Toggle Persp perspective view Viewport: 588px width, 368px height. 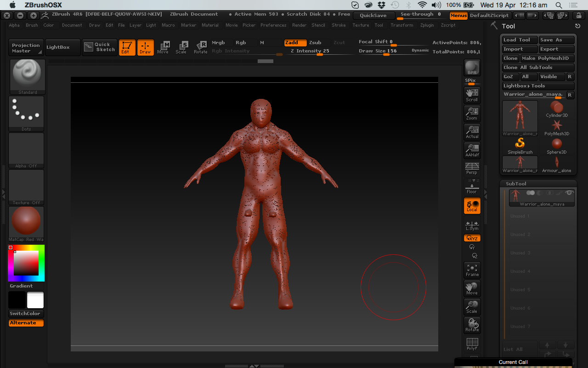pyautogui.click(x=472, y=168)
